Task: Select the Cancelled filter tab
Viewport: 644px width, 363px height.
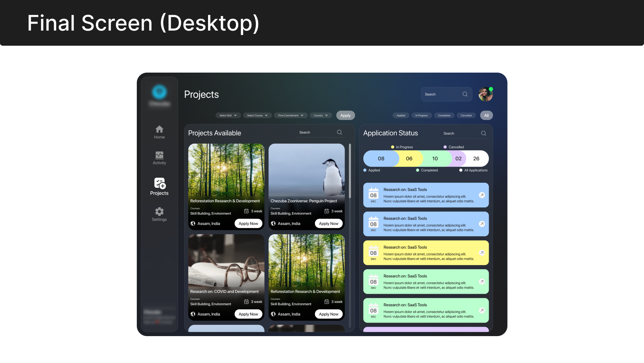Action: [466, 115]
